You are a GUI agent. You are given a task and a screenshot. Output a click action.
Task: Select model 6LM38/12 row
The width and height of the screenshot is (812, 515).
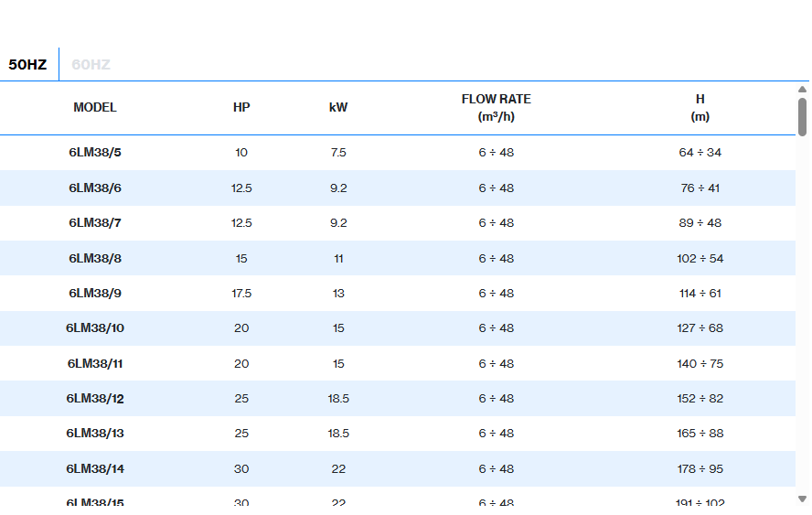95,399
